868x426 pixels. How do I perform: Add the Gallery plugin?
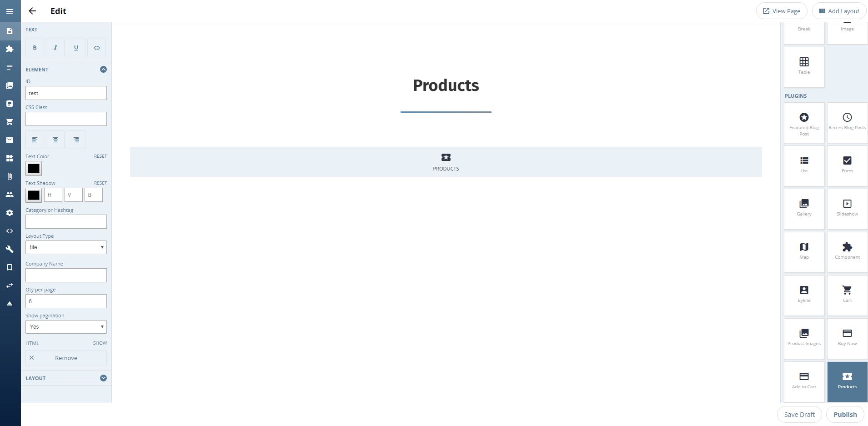[804, 208]
